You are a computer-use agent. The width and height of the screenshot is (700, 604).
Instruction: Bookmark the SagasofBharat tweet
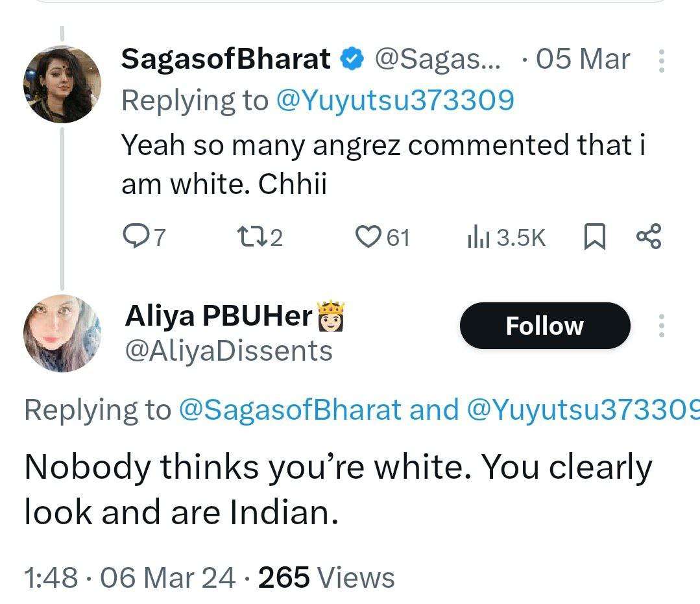click(594, 237)
